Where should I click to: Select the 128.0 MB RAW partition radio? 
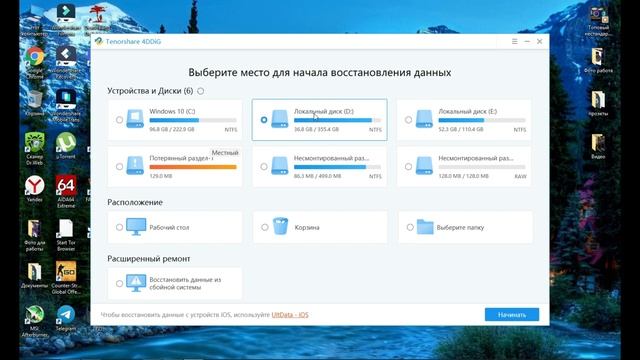[408, 167]
